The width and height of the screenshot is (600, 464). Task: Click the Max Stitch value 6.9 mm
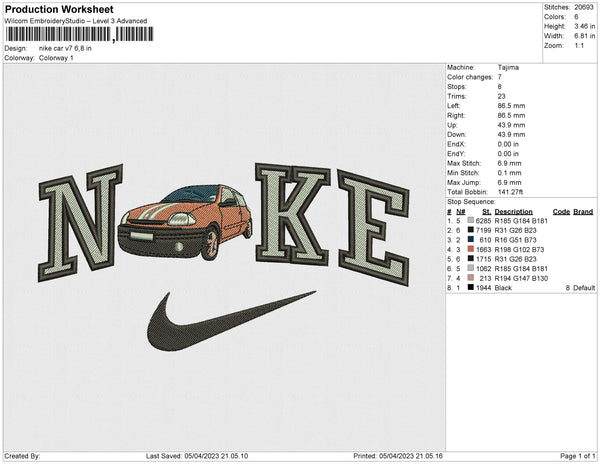(509, 163)
